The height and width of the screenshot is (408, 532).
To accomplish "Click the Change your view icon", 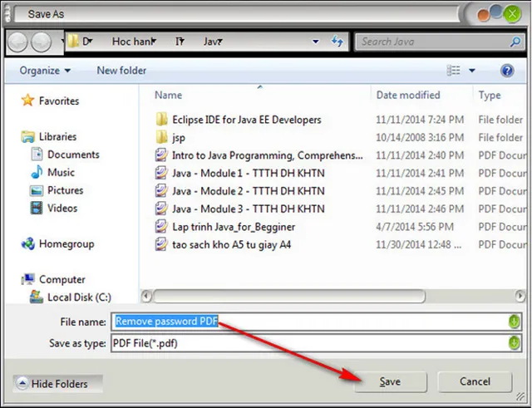I will 453,71.
